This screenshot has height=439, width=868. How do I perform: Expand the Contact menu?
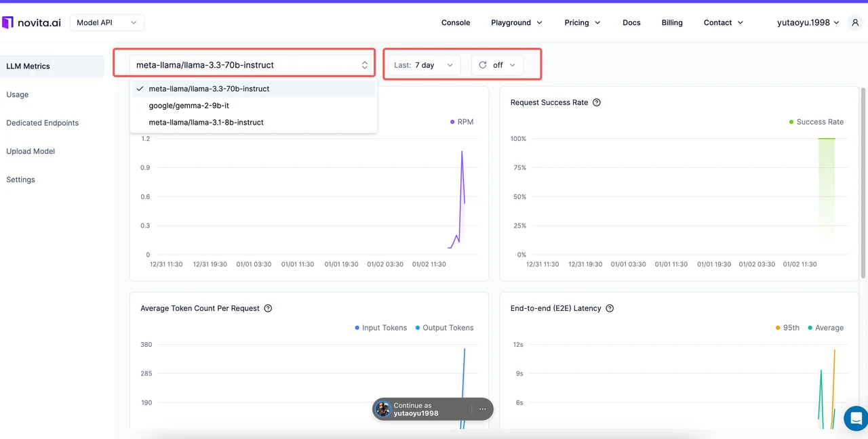coord(724,22)
